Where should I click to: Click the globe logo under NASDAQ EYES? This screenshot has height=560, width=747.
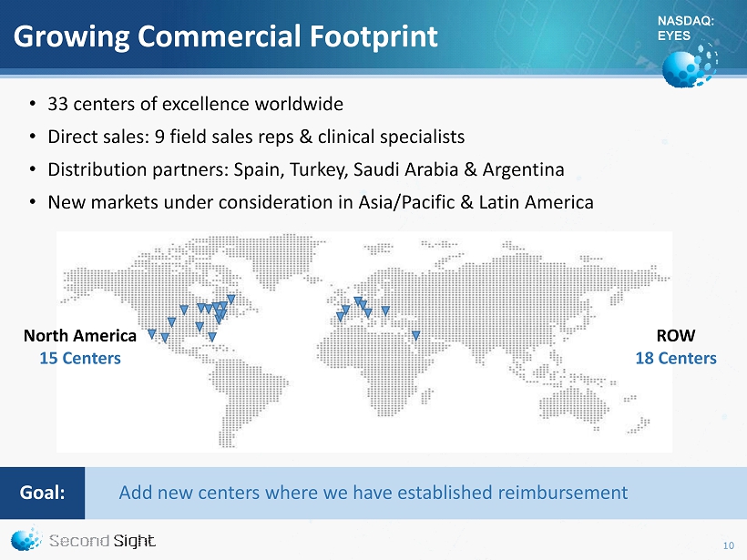[x=690, y=66]
